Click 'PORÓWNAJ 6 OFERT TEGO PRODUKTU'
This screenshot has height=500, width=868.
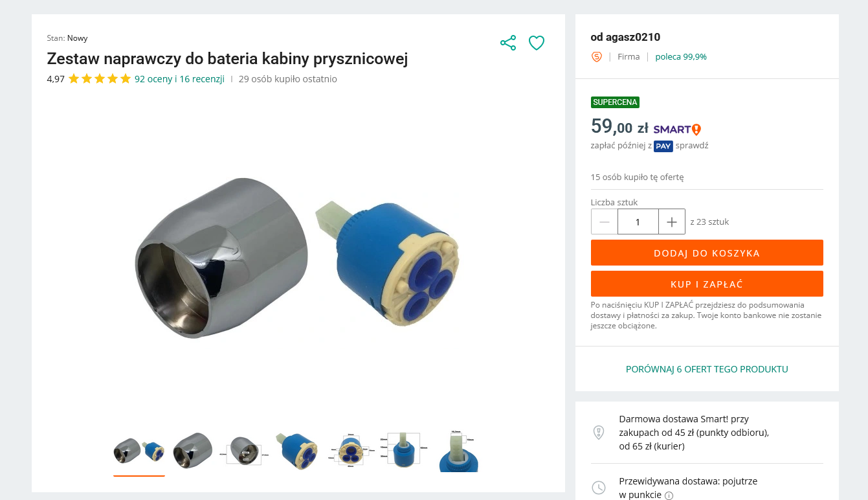[707, 369]
